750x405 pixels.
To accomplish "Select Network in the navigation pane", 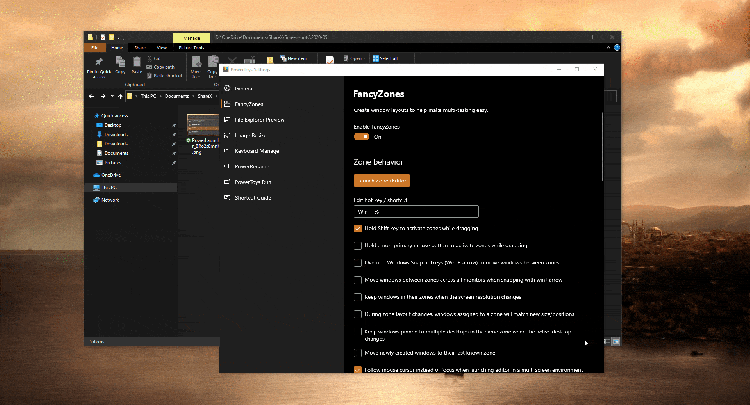I will tap(110, 199).
